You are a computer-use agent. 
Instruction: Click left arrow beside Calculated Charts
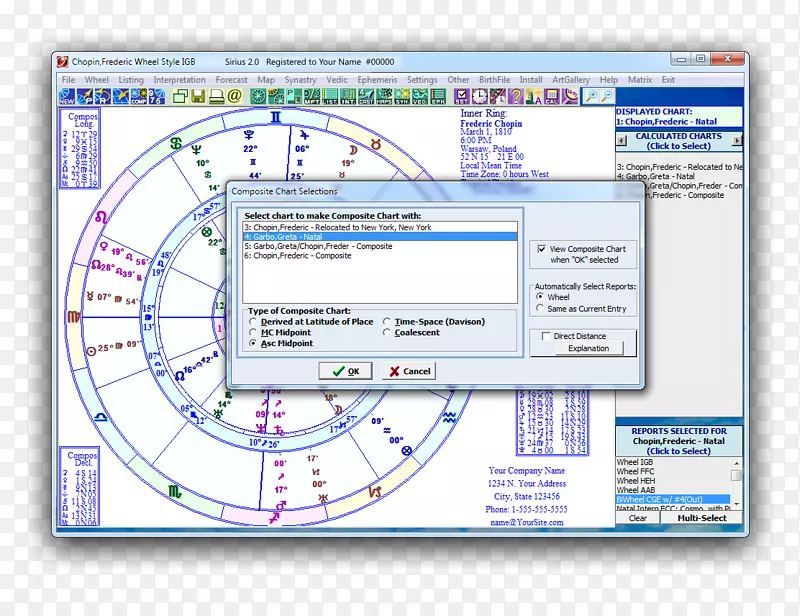[x=621, y=141]
